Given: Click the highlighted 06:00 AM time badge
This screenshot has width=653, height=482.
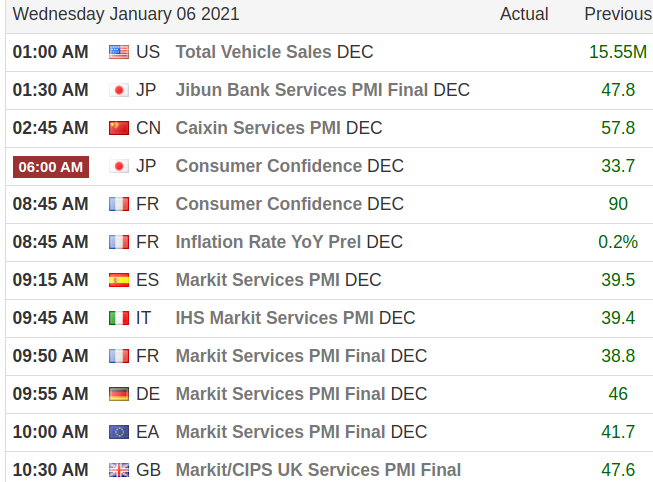Looking at the screenshot, I should (x=51, y=167).
